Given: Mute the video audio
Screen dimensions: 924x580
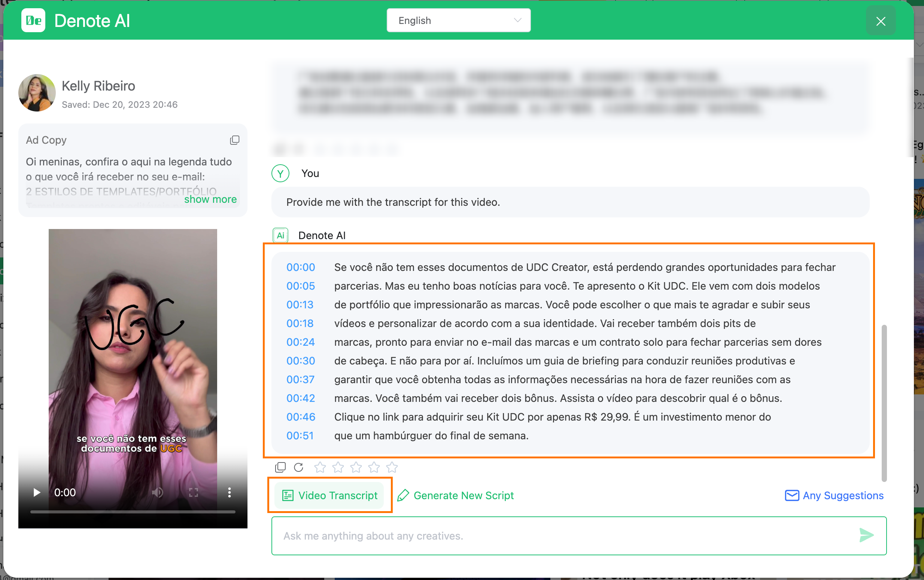Looking at the screenshot, I should tap(157, 492).
